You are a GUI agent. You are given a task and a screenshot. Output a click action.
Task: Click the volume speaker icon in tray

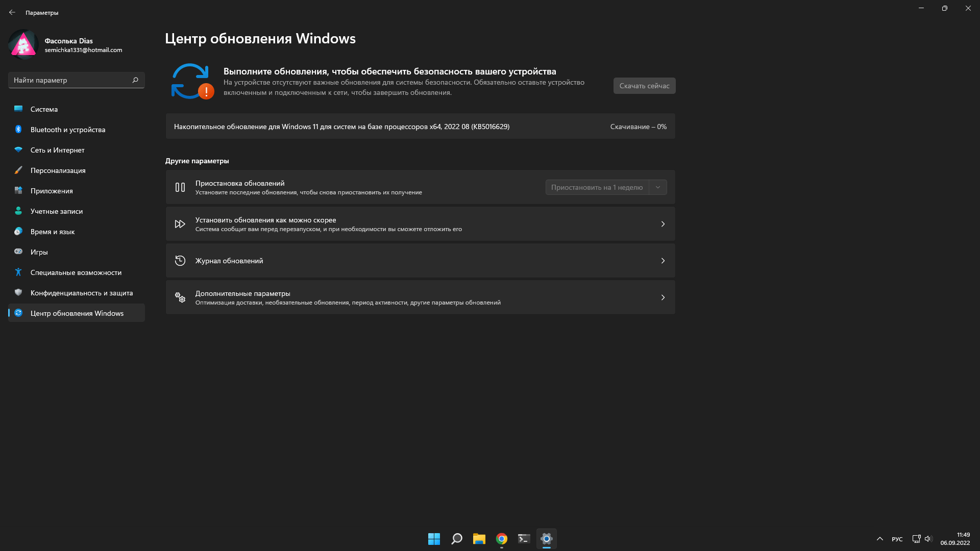928,539
